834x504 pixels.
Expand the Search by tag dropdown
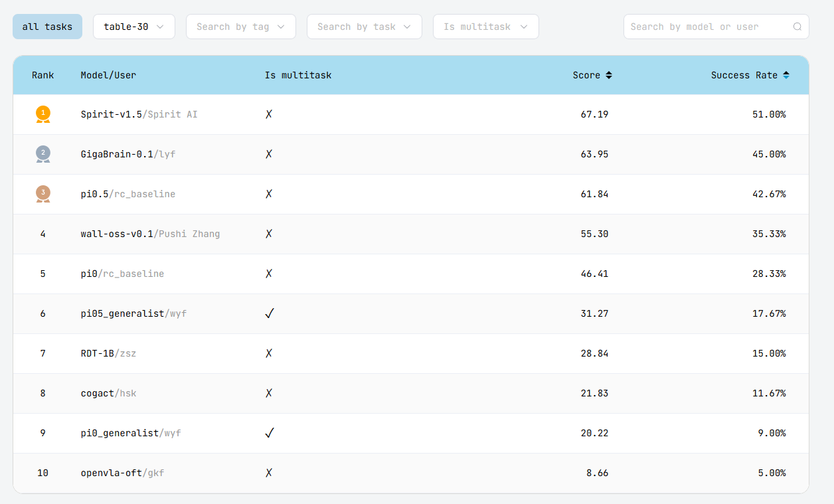(240, 27)
